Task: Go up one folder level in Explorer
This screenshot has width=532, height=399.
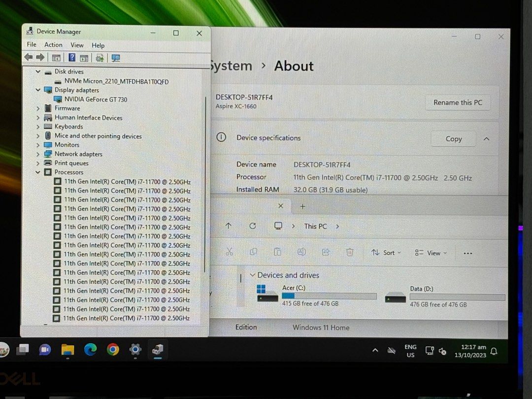Action: [228, 226]
